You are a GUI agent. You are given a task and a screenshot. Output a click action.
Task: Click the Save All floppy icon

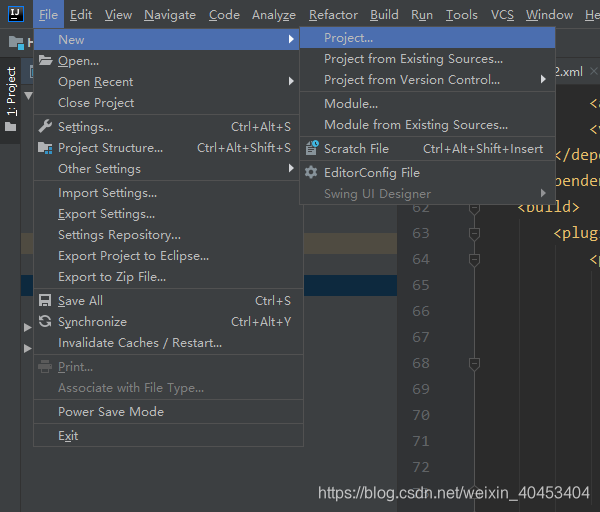(x=45, y=300)
